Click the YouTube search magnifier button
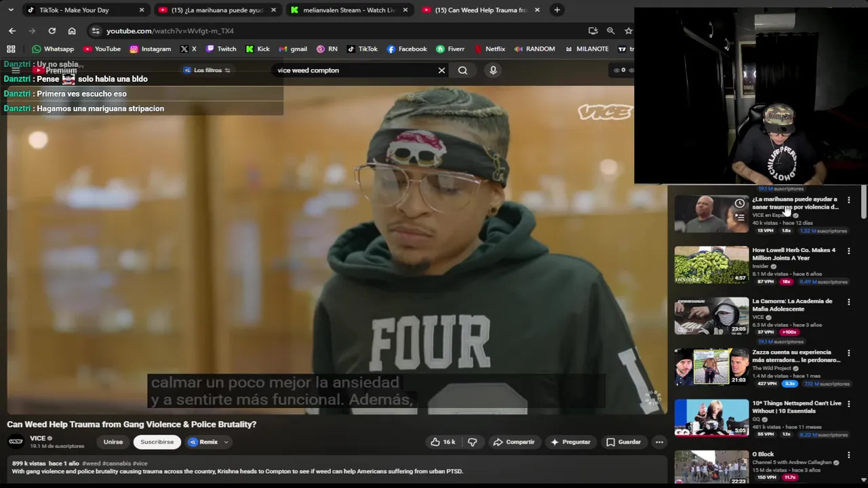868x488 pixels. [462, 70]
